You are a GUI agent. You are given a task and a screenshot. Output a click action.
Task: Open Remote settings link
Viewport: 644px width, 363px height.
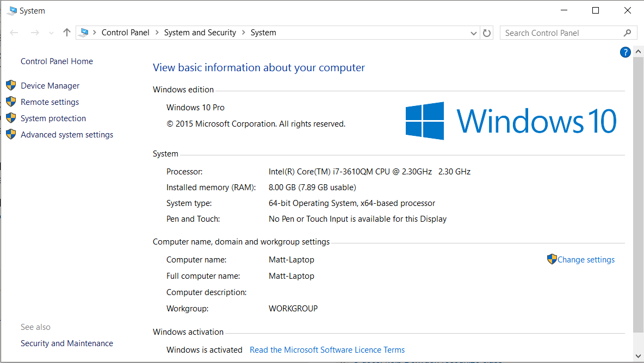point(49,102)
